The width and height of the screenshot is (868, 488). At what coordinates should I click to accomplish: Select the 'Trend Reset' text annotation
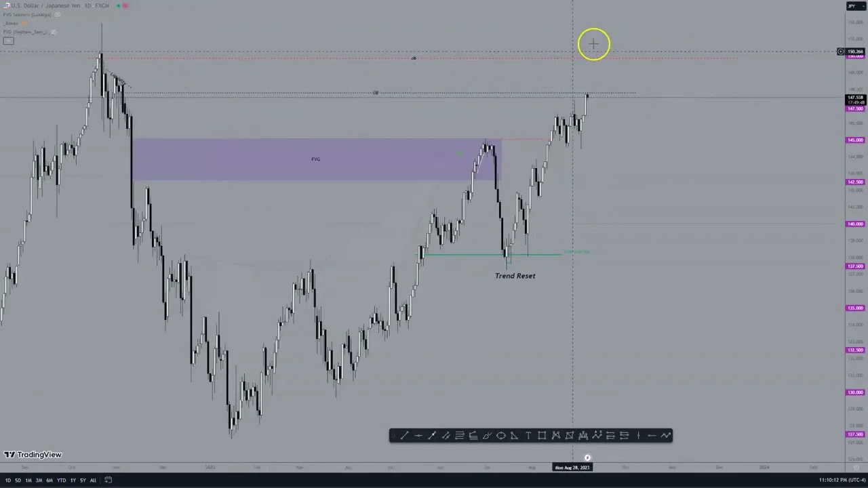515,276
